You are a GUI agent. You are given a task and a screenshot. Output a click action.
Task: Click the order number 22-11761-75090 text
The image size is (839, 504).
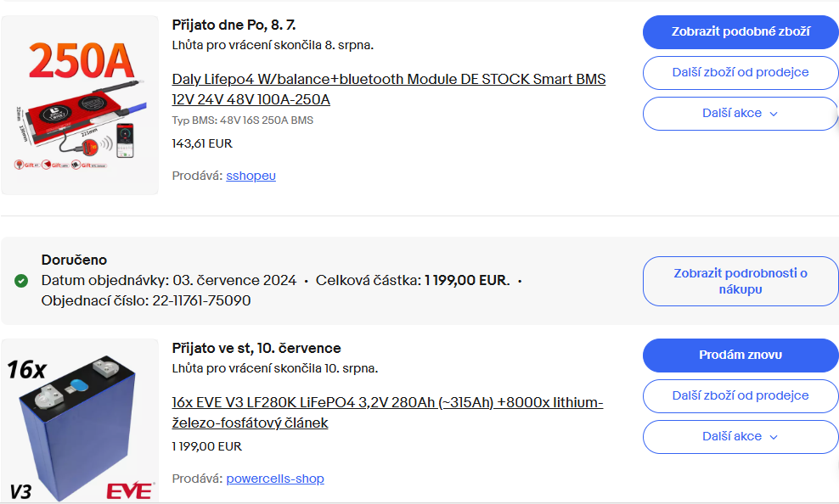click(x=201, y=300)
